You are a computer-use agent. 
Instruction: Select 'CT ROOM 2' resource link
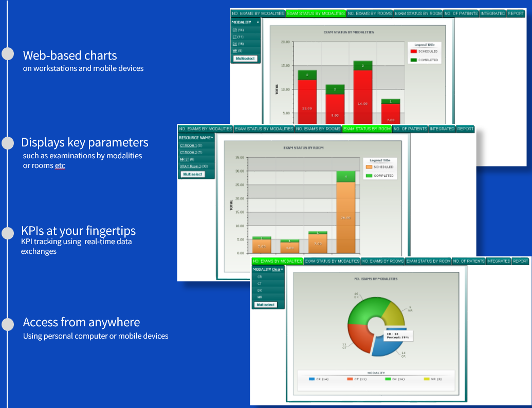point(188,152)
